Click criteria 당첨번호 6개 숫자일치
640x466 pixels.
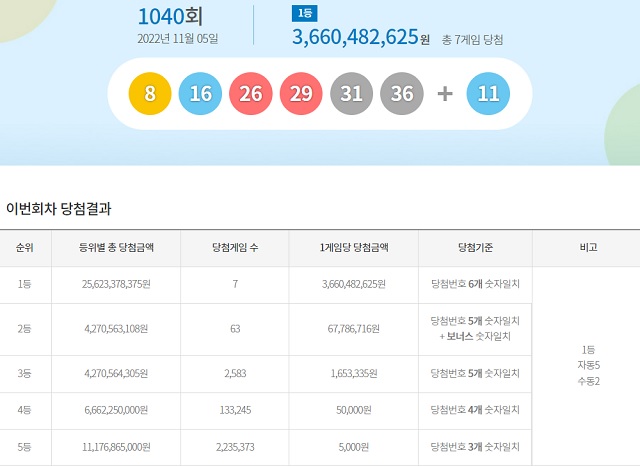(x=476, y=284)
